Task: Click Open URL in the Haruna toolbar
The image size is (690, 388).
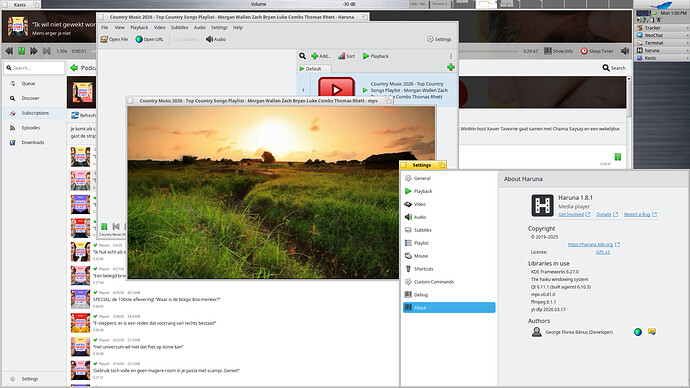Action: 150,39
